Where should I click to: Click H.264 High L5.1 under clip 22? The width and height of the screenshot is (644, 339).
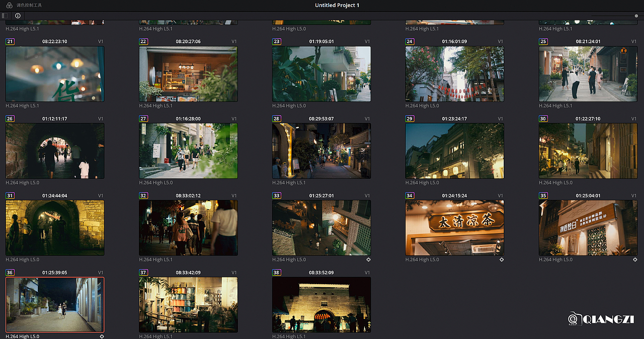click(155, 106)
